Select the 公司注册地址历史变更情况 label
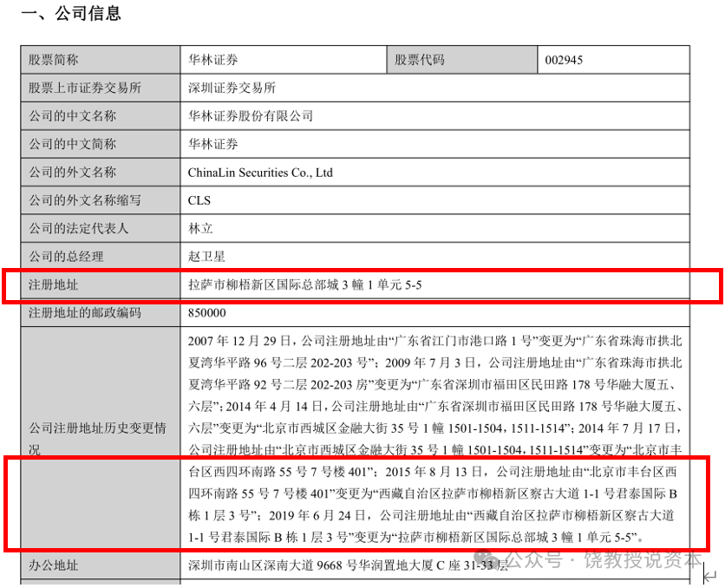 (97, 439)
